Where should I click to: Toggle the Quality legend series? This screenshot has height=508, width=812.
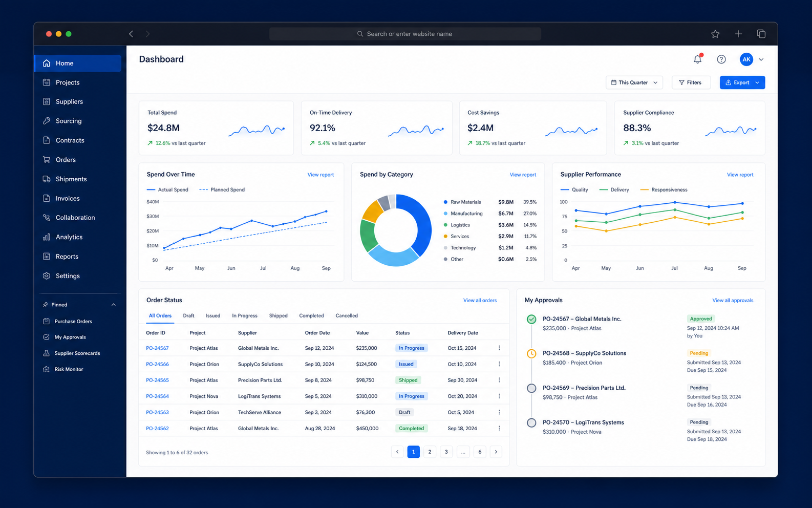(x=574, y=190)
